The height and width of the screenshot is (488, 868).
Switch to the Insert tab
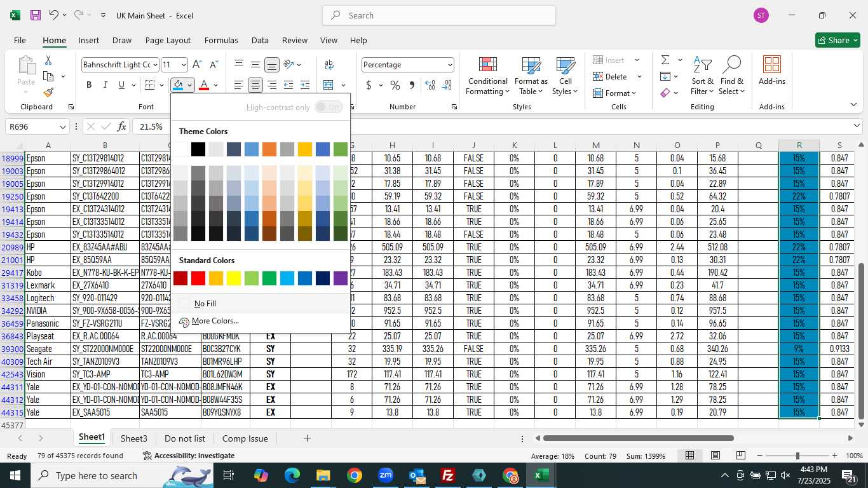point(89,40)
